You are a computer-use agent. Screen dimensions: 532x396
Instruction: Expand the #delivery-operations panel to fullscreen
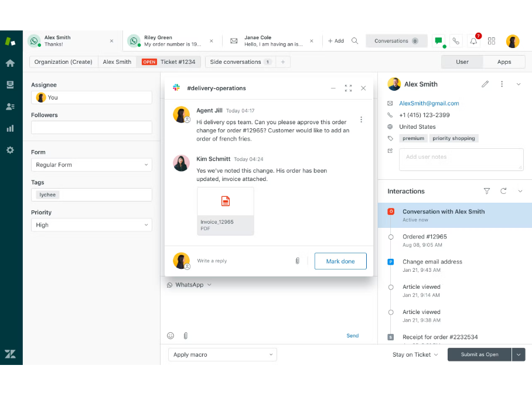tap(348, 88)
